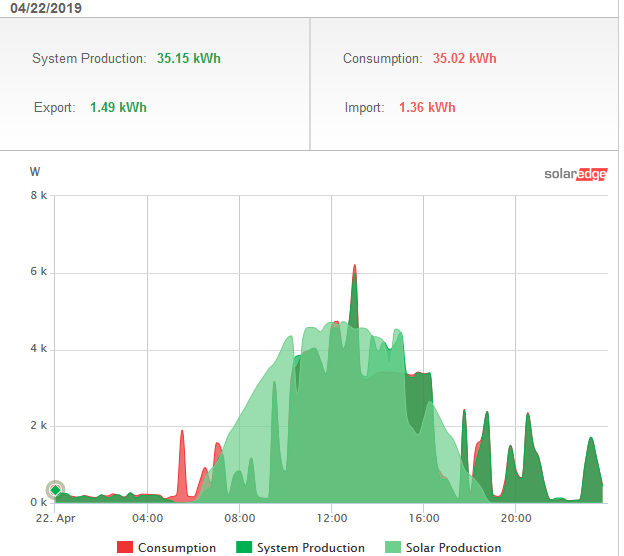This screenshot has width=624, height=556.
Task: Click the 08:00 x-axis time label
Action: click(x=240, y=520)
